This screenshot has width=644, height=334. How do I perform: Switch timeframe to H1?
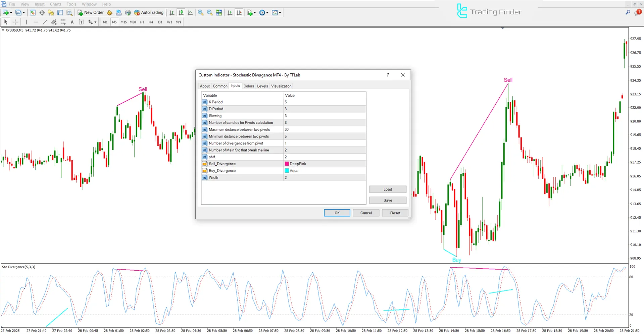click(142, 22)
